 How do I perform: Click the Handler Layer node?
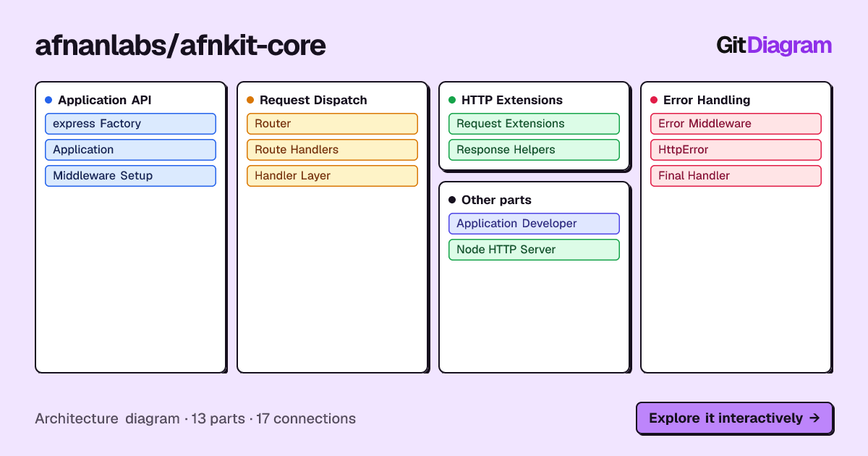coord(332,176)
